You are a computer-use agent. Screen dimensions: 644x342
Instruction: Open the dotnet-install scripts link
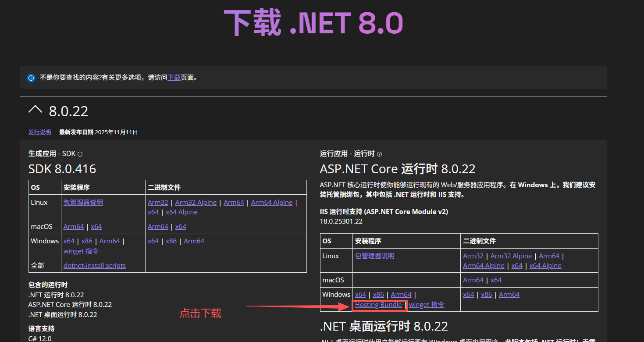tap(95, 266)
